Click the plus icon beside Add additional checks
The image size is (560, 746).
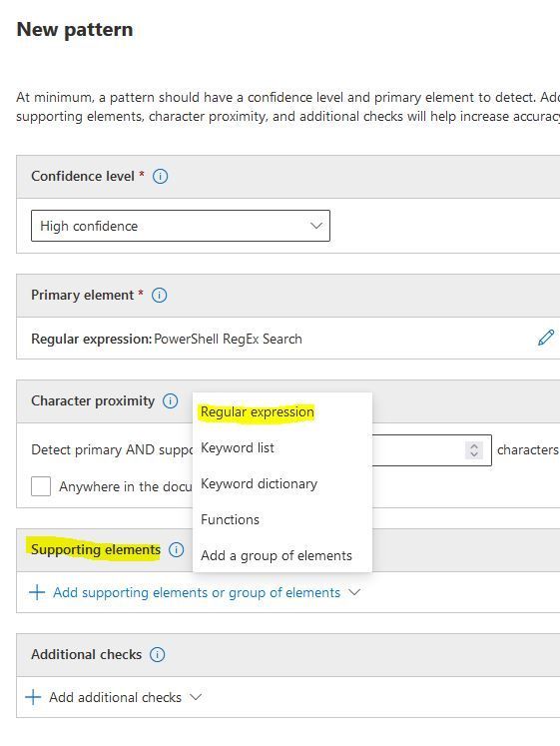coord(33,697)
